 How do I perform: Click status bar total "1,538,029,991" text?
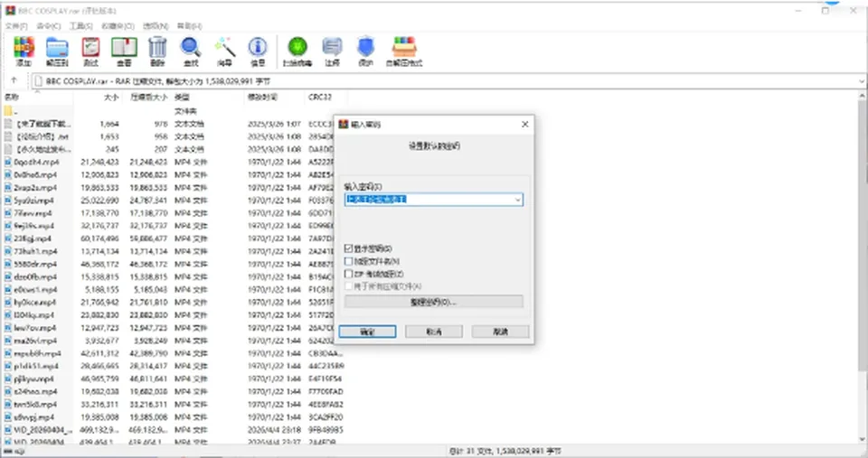(x=505, y=452)
